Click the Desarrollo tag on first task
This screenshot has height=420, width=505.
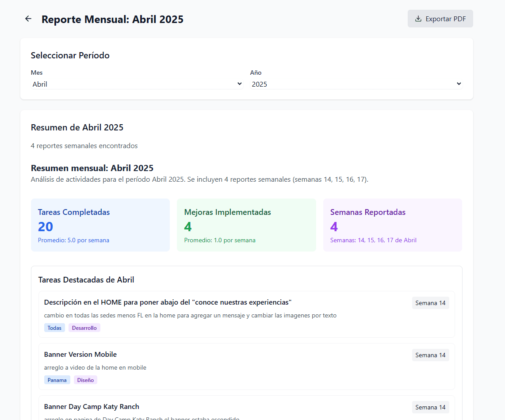click(84, 328)
